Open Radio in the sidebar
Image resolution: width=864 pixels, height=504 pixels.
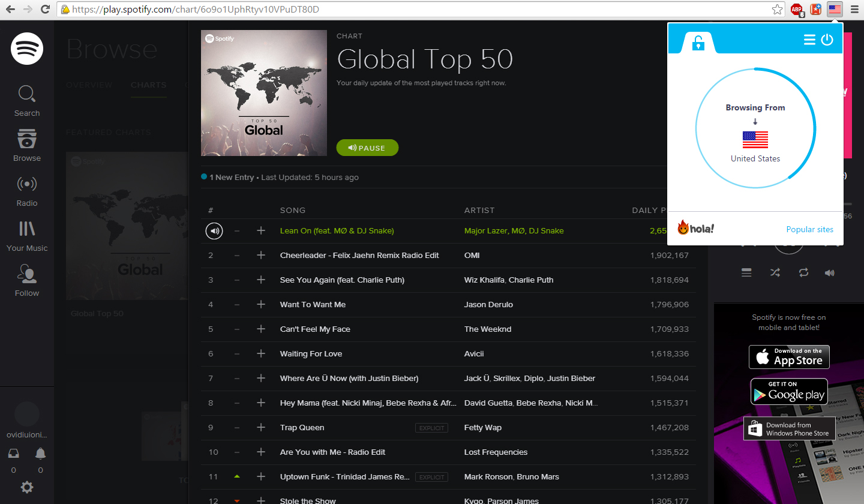coord(27,191)
